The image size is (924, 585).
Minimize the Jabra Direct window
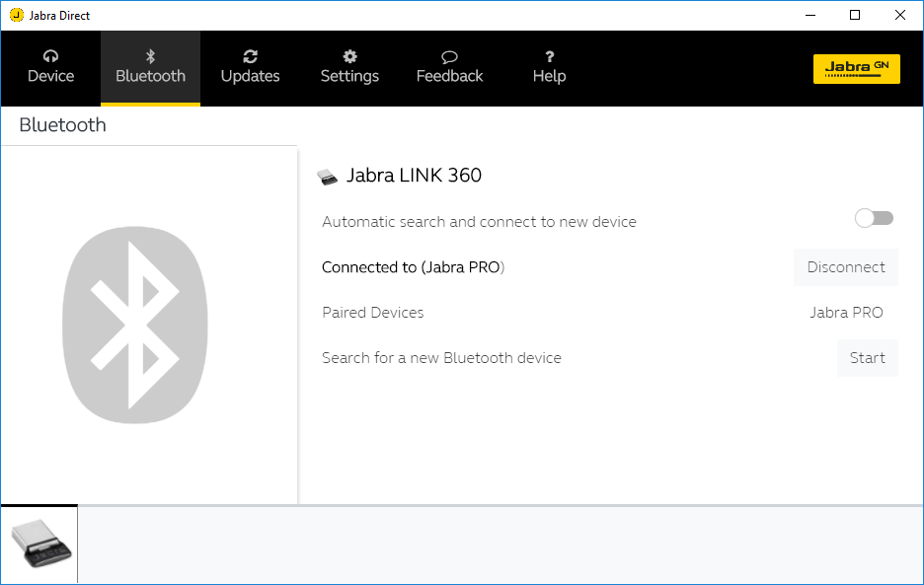[x=809, y=15]
